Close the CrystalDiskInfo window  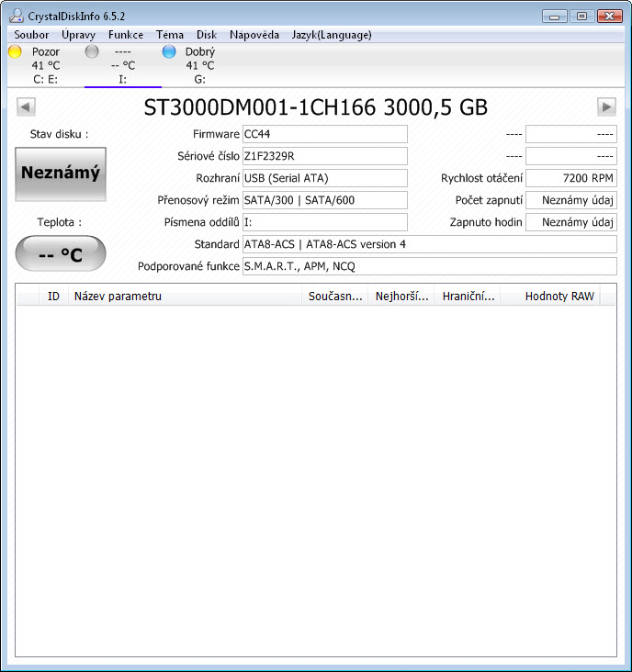coord(609,17)
